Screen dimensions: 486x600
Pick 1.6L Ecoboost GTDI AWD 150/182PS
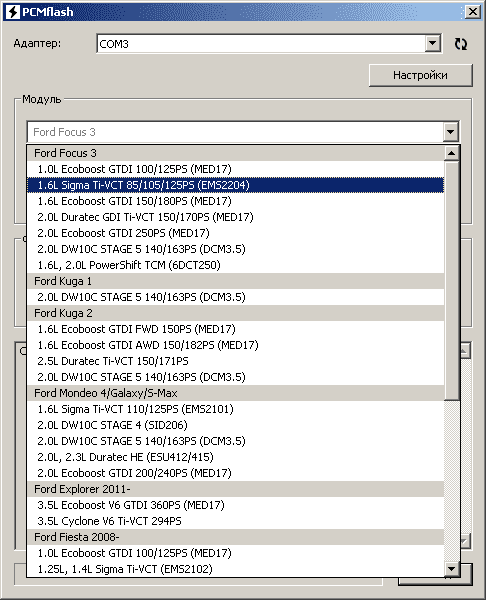[235, 345]
